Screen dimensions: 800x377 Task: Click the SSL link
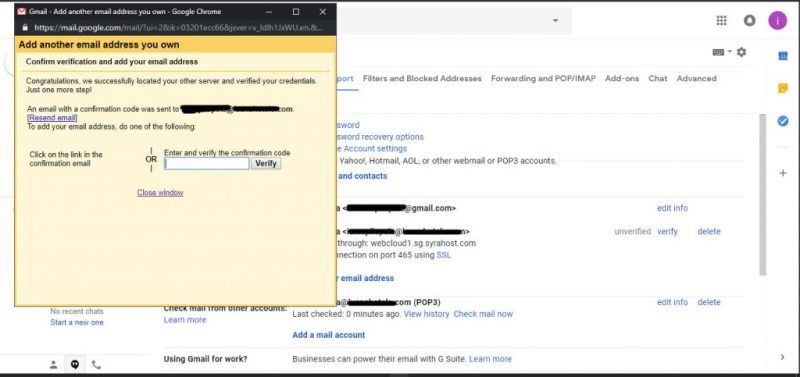(x=444, y=255)
